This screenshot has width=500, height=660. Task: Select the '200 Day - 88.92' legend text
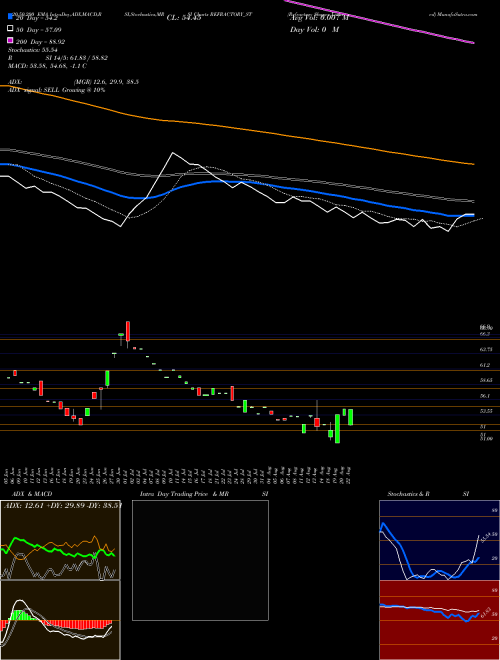(41, 42)
